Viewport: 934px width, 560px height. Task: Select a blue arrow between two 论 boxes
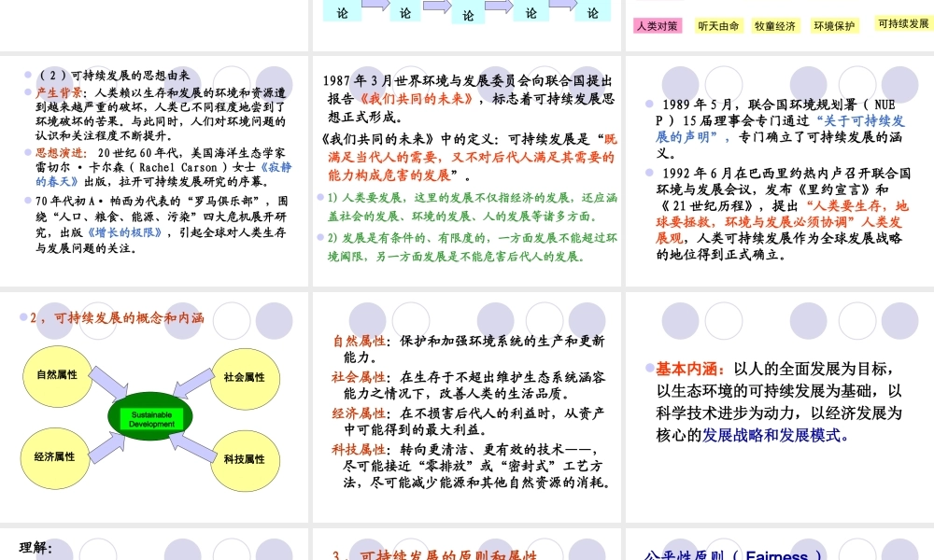(374, 8)
